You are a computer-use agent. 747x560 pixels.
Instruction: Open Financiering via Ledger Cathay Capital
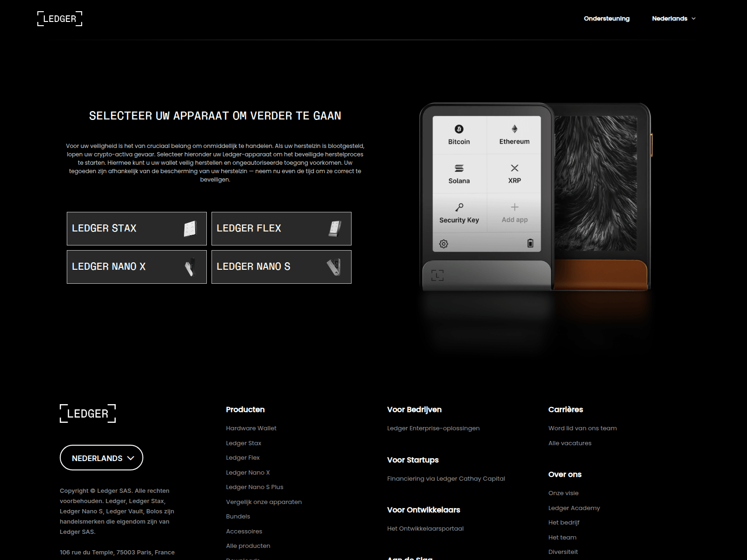pyautogui.click(x=446, y=479)
